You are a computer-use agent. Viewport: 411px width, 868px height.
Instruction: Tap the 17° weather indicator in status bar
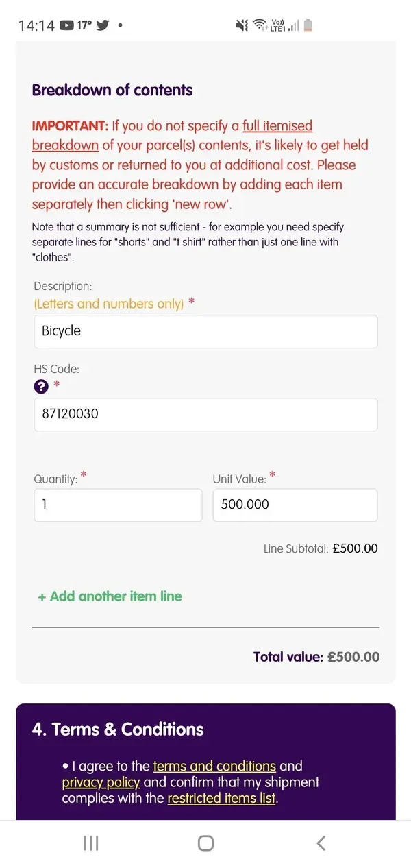click(x=84, y=25)
